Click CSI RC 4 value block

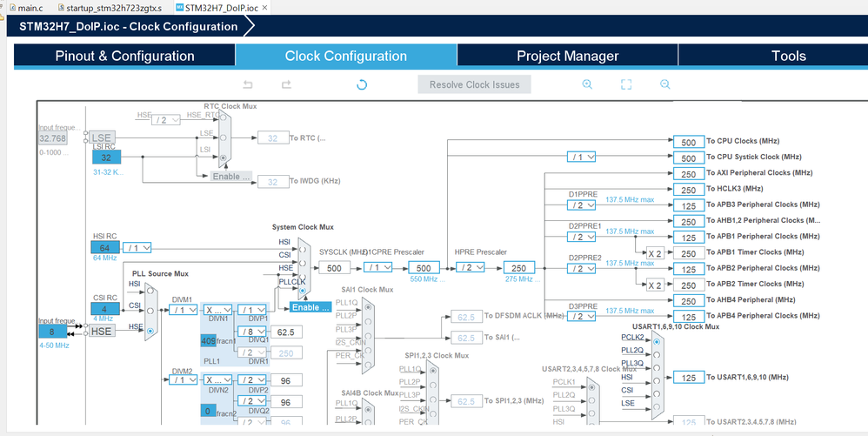105,309
